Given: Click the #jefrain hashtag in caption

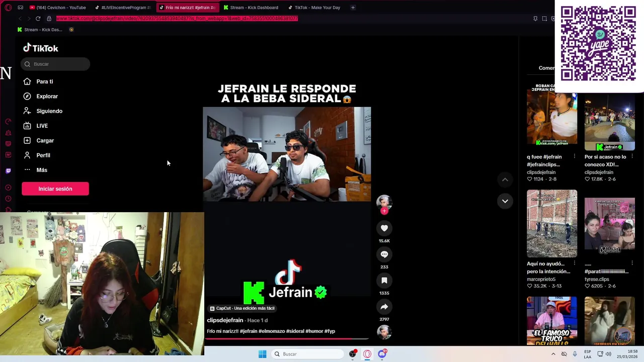Looking at the screenshot, I should coord(249,331).
